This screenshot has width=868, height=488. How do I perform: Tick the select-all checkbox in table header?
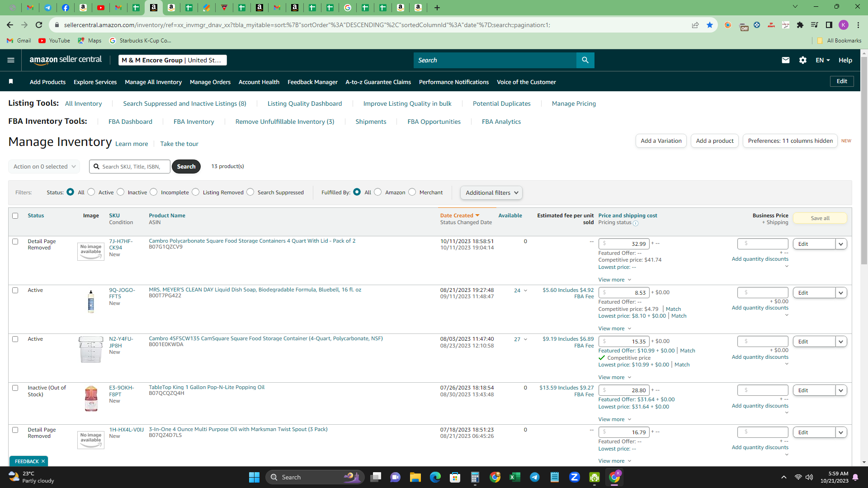(15, 216)
